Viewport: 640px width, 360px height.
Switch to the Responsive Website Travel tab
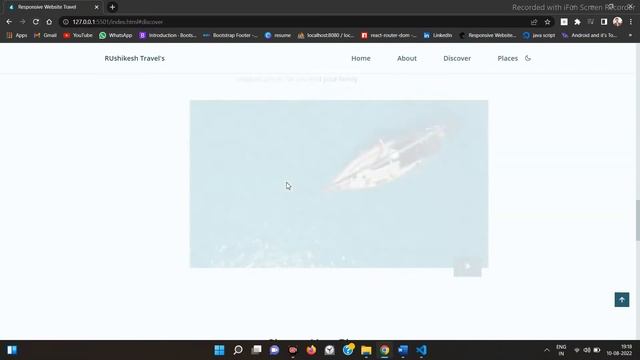[52, 7]
